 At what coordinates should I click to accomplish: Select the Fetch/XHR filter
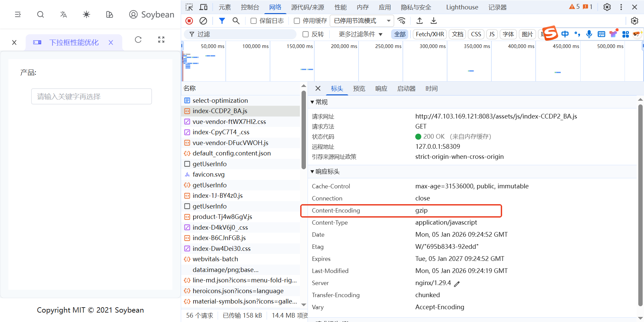coord(429,34)
